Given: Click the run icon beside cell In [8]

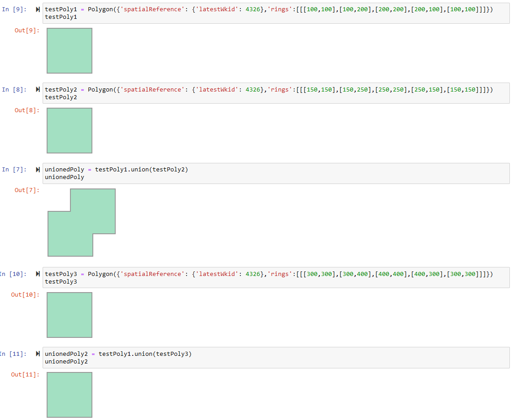Looking at the screenshot, I should click(x=37, y=89).
